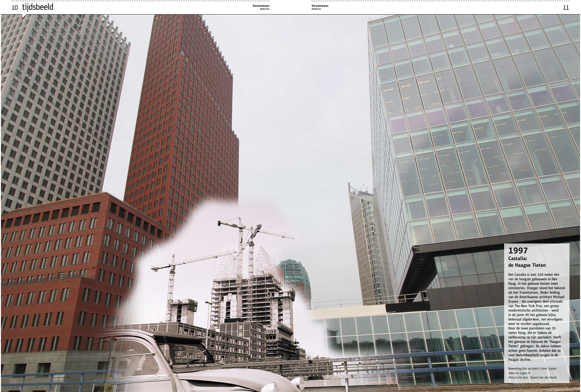This screenshot has height=392, width=581.
Task: Click line 'Door de twee puntdaken van 35'
Action: pos(532,328)
